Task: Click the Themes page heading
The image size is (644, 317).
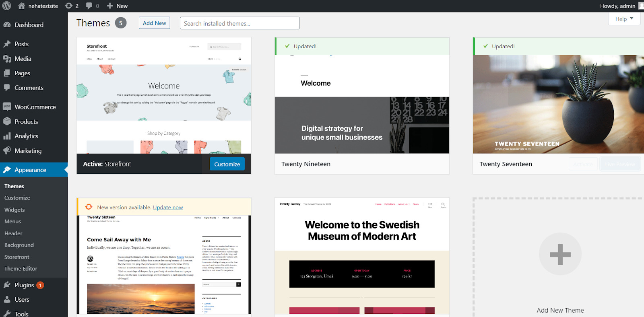Action: click(x=93, y=23)
